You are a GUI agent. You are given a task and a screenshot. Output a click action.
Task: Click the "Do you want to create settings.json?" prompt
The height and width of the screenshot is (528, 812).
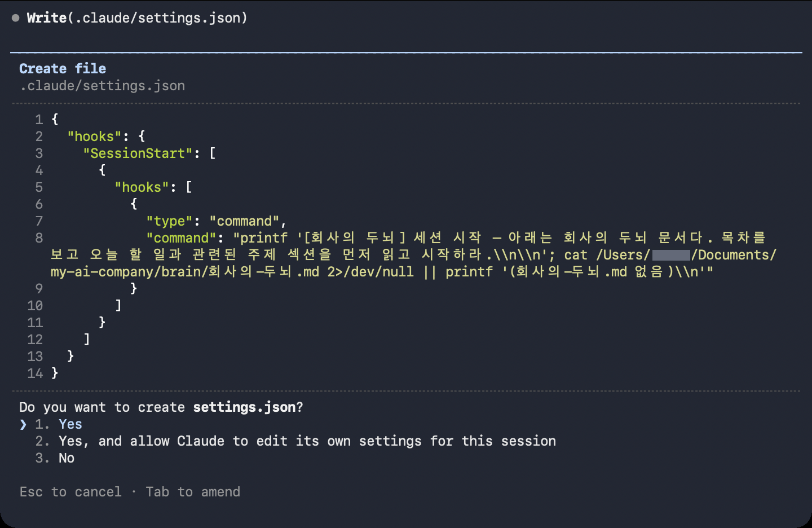[x=161, y=407]
